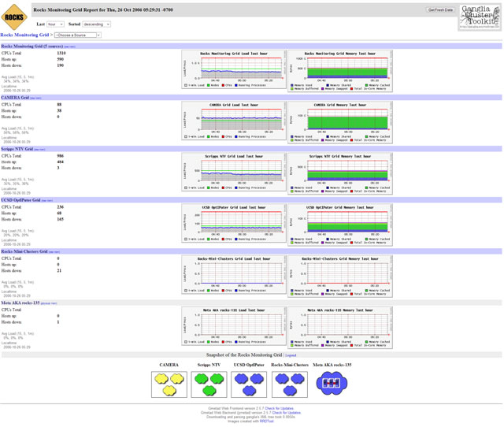The width and height of the screenshot is (504, 427).
Task: Open the Scripps NTV Grid header link
Action: point(17,149)
